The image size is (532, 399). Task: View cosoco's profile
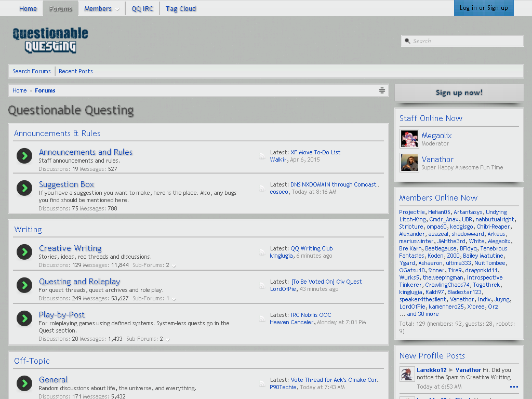tap(279, 192)
